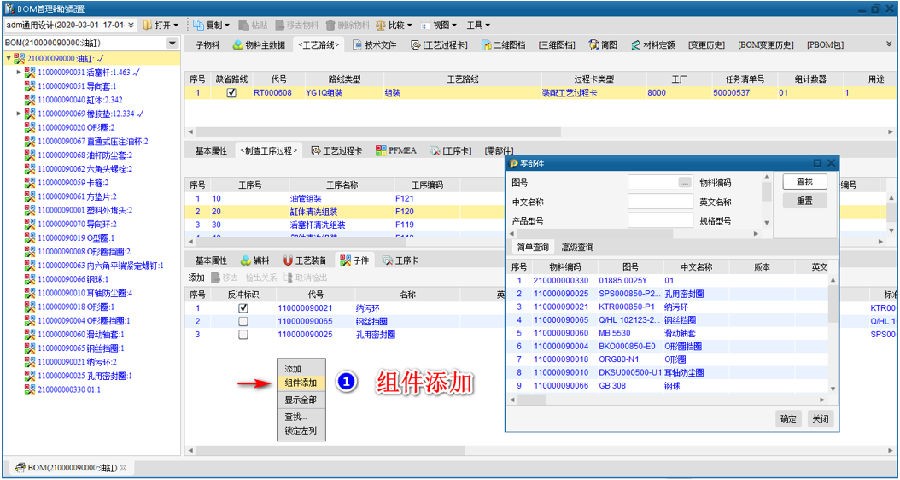The height and width of the screenshot is (480, 900).
Task: Open the BOM selector dropdown above the tree
Action: point(172,44)
